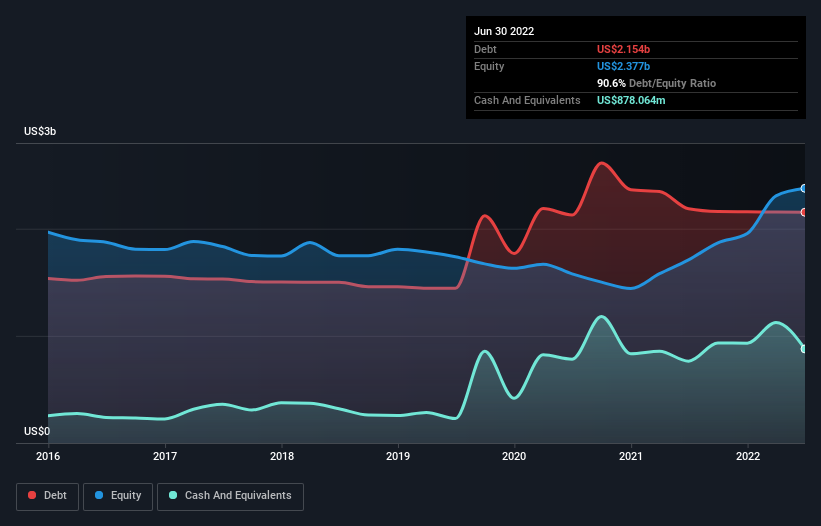Select the 2019 x-axis label

point(398,456)
